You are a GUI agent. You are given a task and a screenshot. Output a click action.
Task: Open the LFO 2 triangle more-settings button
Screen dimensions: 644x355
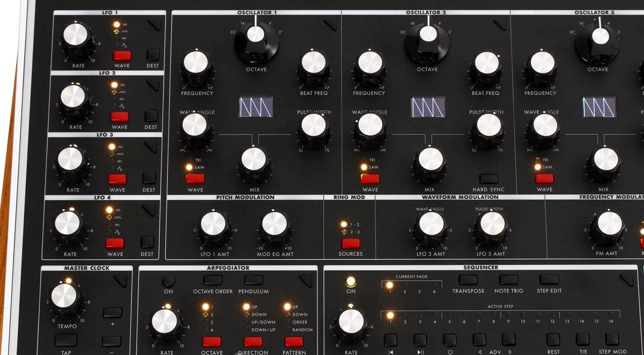tap(153, 85)
